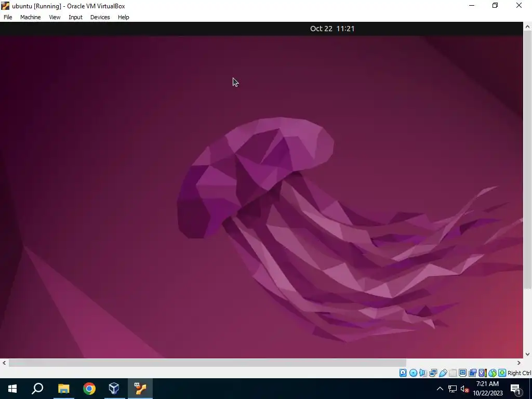
Task: Click the audio speaker status icon
Action: (423, 373)
